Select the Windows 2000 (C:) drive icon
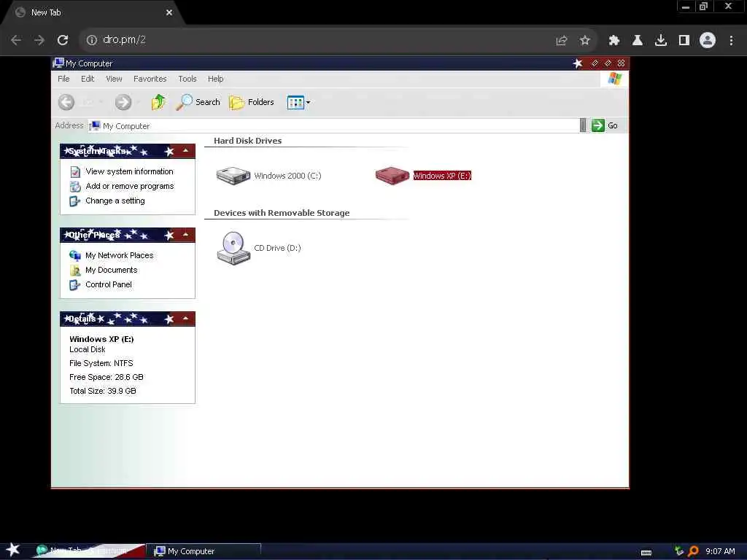This screenshot has height=560, width=747. (233, 176)
